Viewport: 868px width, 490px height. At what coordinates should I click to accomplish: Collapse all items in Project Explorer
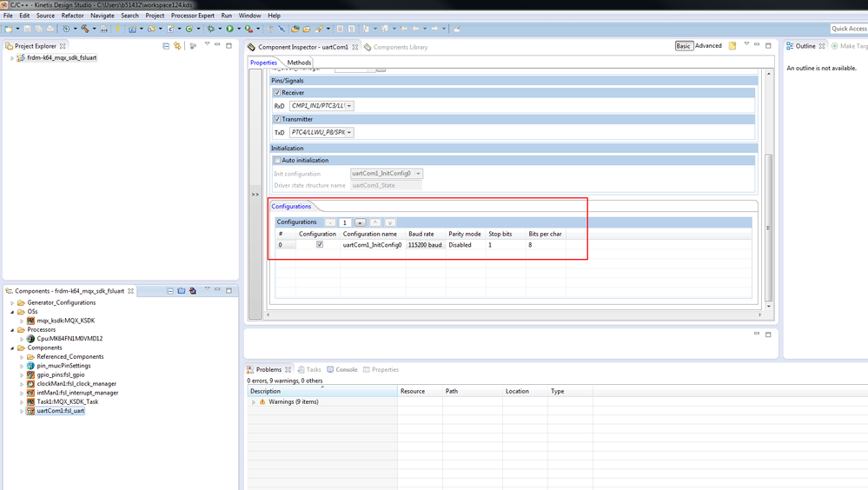click(166, 46)
